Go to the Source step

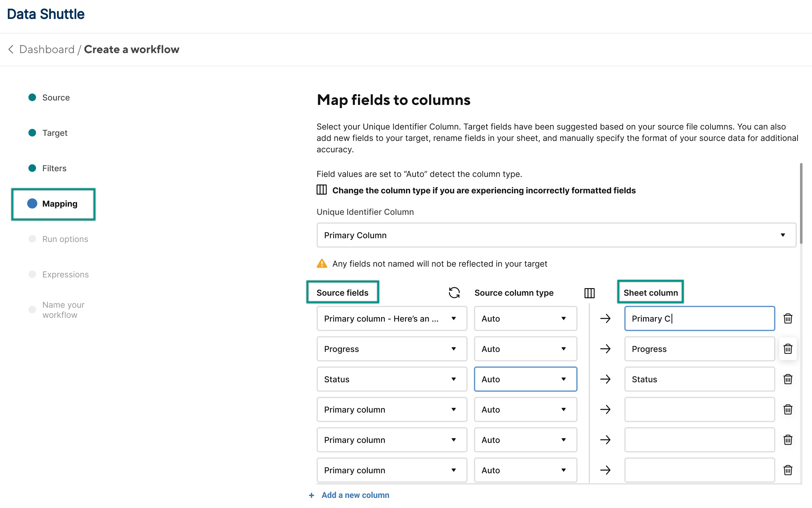[56, 97]
